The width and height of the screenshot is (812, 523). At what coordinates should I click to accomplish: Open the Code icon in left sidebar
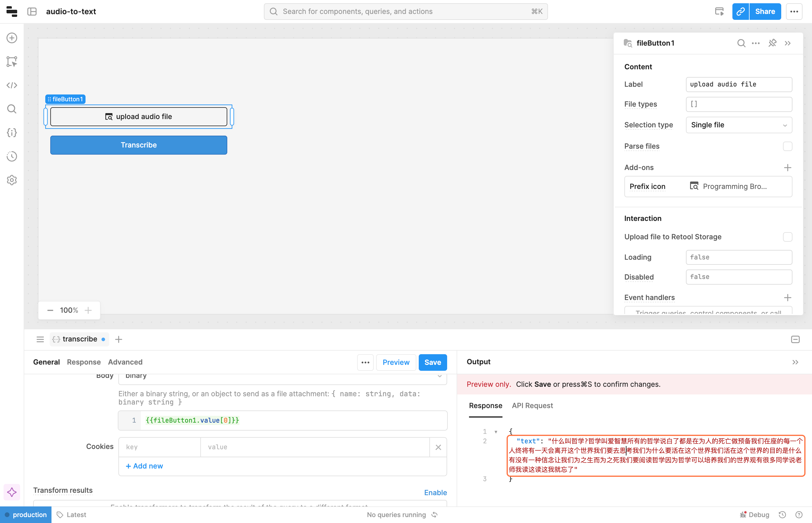point(12,85)
